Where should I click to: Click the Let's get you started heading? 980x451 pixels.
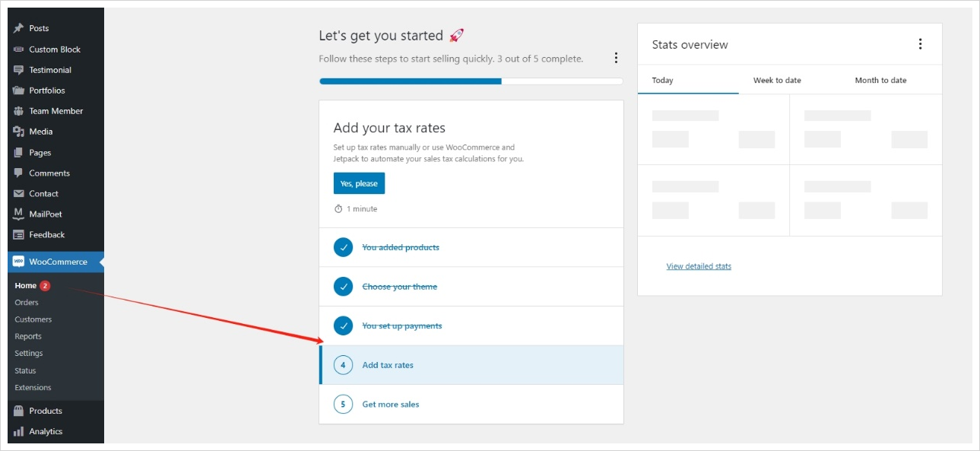tap(381, 36)
